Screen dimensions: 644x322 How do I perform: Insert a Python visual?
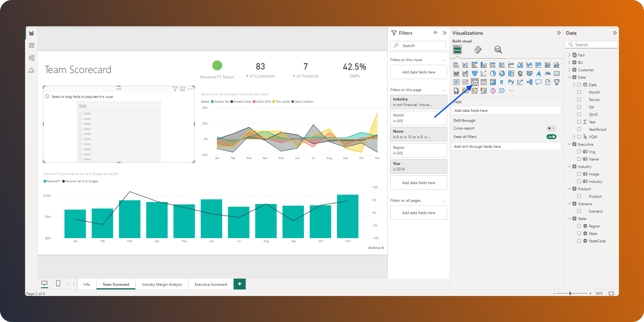[511, 82]
